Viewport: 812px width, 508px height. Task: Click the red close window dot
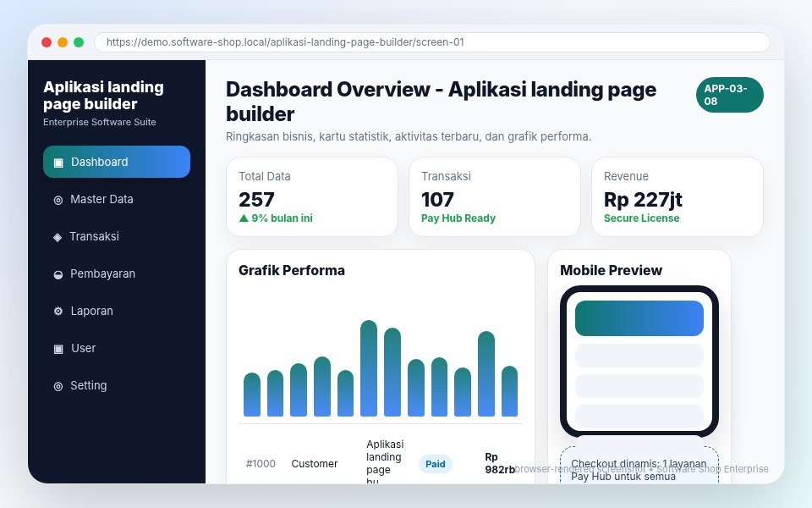click(47, 42)
